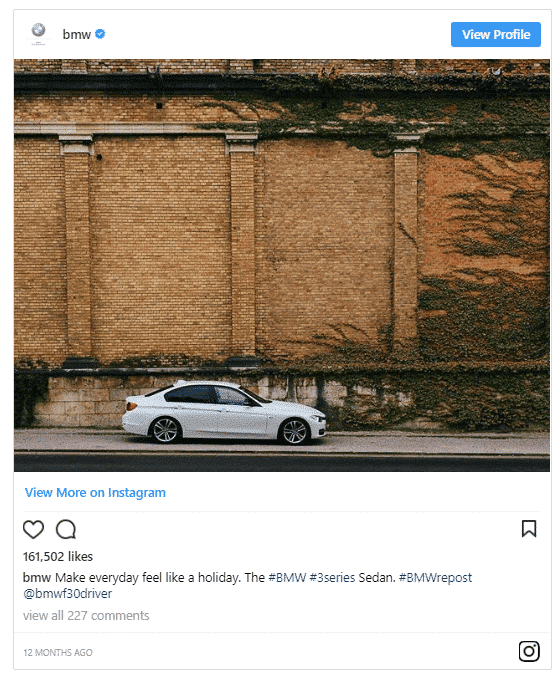Open the @bmwf30driver mention
The image size is (559, 676).
tap(67, 594)
